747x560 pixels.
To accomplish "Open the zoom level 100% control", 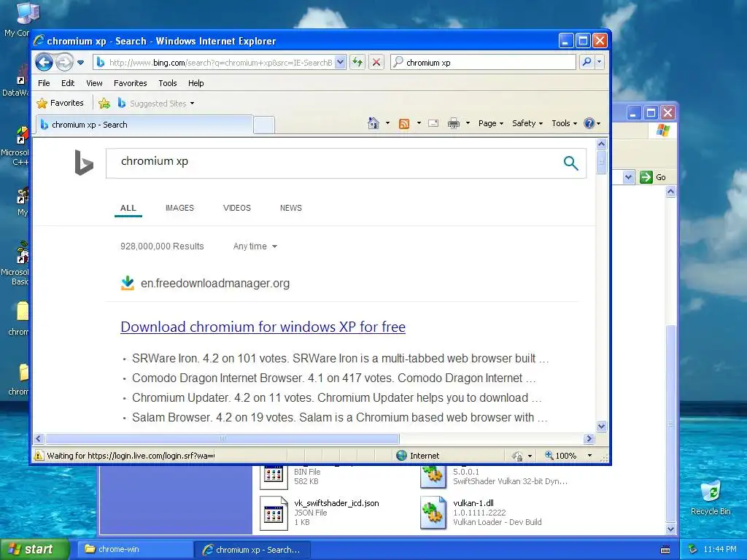I will coord(568,456).
